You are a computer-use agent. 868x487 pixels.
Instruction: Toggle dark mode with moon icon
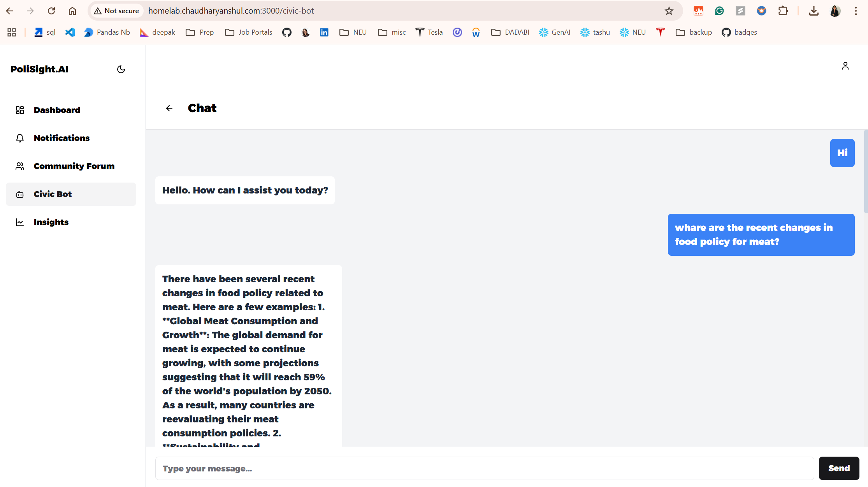(x=121, y=69)
